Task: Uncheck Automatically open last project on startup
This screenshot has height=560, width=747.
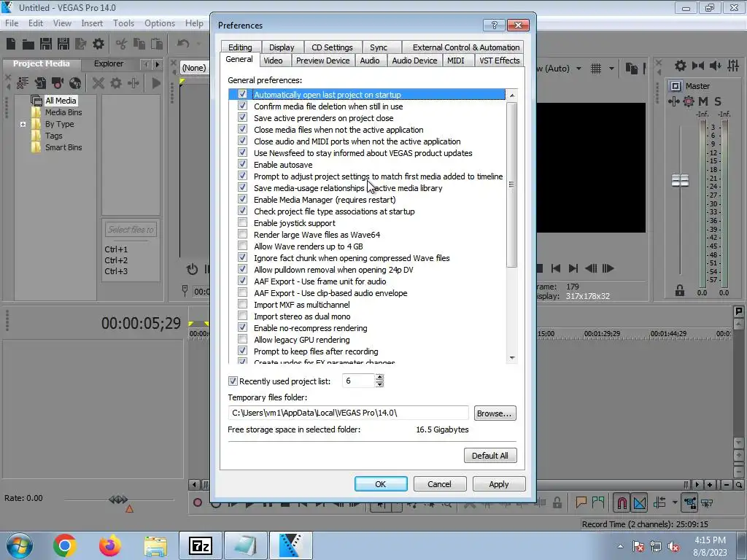Action: click(242, 94)
